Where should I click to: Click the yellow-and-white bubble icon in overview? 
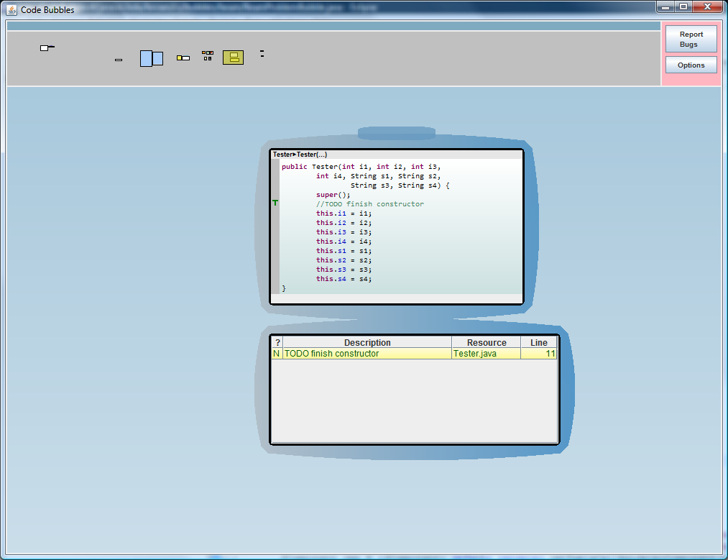[183, 58]
